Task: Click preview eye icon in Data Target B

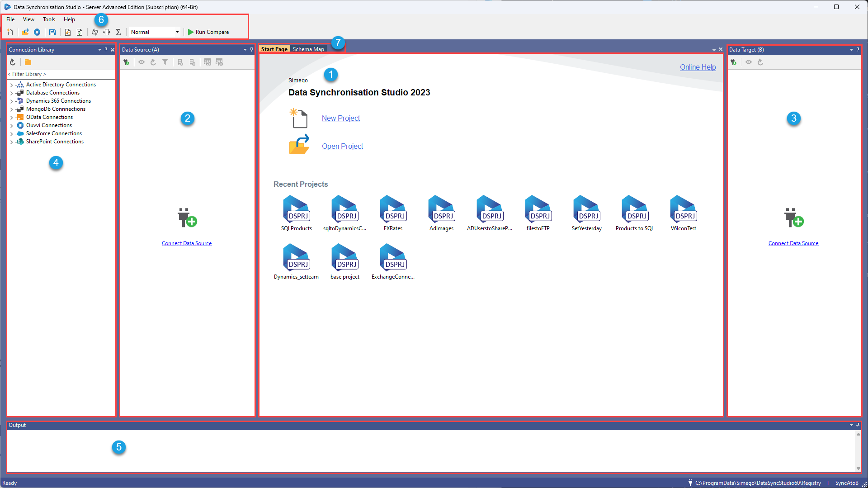Action: click(749, 62)
